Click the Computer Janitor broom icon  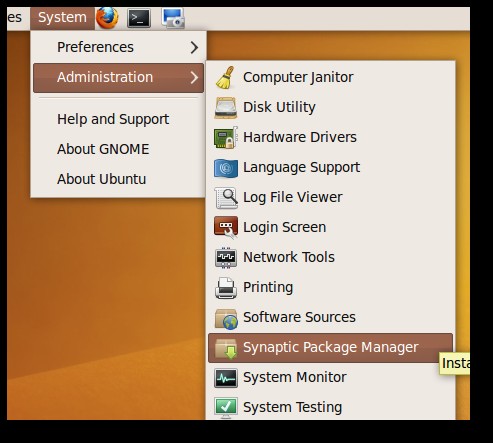pyautogui.click(x=226, y=77)
